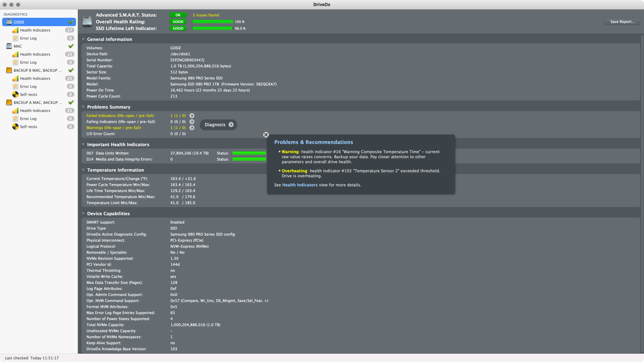Viewport: 644px width, 362px height.
Task: Click the green check mark next to MAC
Action: pos(71,46)
